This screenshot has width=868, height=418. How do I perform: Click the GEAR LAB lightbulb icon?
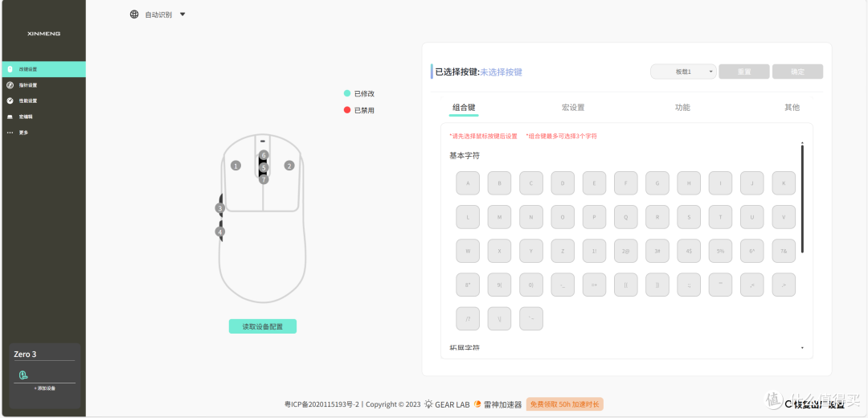pos(428,404)
